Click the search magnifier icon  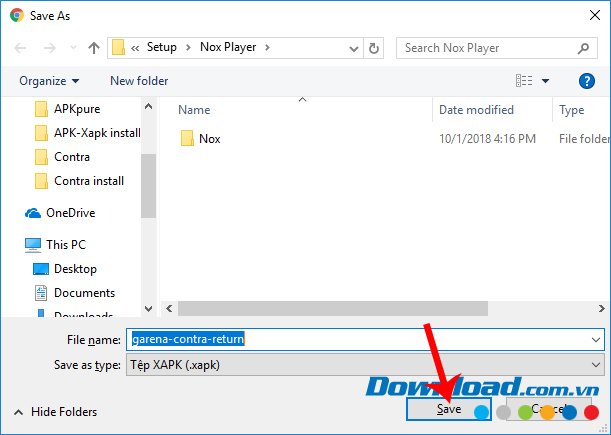click(583, 48)
